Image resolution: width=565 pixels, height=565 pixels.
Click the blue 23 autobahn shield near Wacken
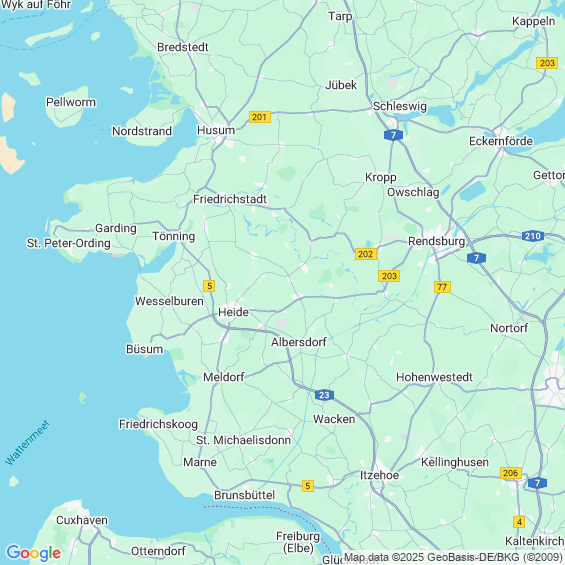[x=324, y=395]
